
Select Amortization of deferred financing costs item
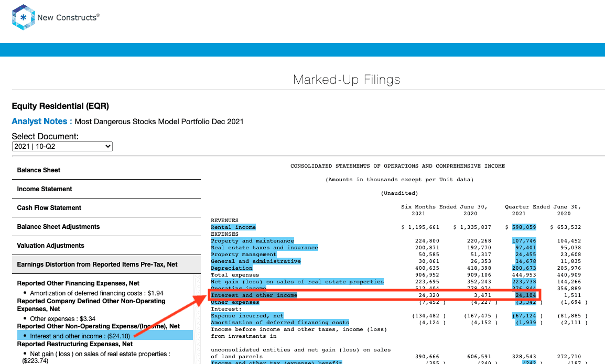96,293
